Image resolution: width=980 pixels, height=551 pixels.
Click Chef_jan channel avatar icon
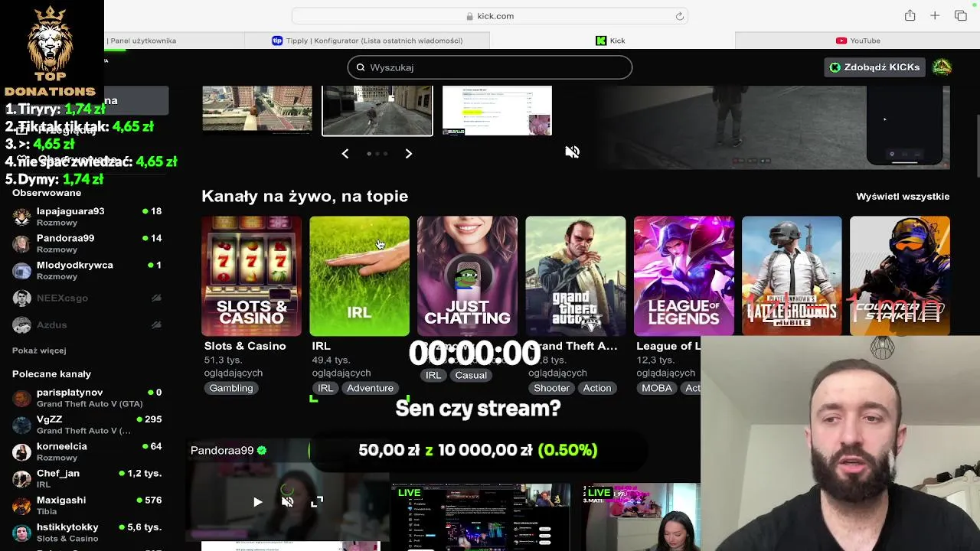click(22, 478)
